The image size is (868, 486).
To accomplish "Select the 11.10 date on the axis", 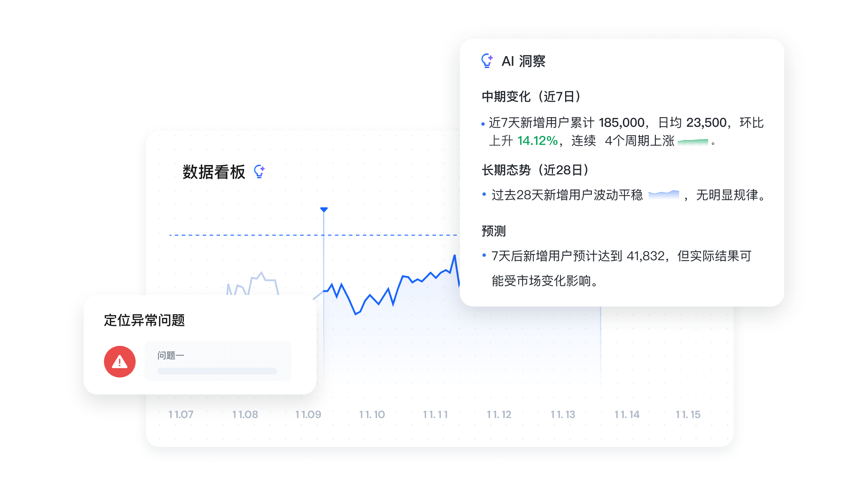I will (372, 414).
